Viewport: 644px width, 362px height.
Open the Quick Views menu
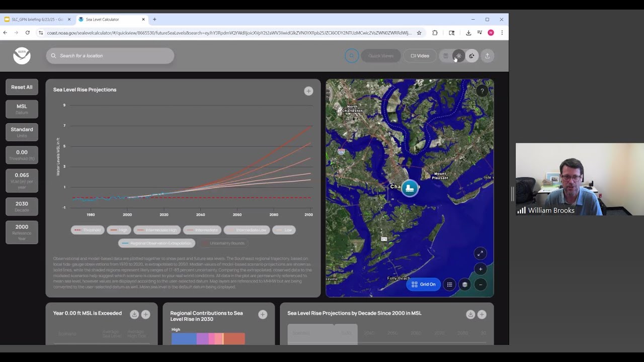point(381,56)
